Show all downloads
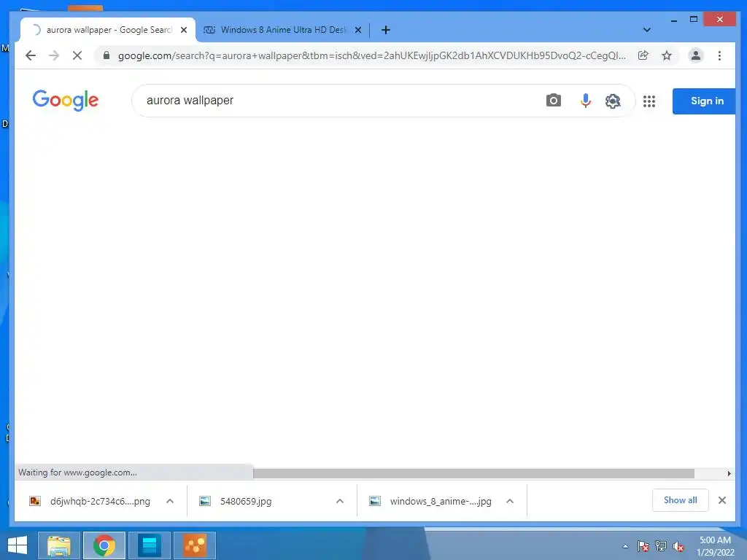This screenshot has height=560, width=747. pos(681,500)
